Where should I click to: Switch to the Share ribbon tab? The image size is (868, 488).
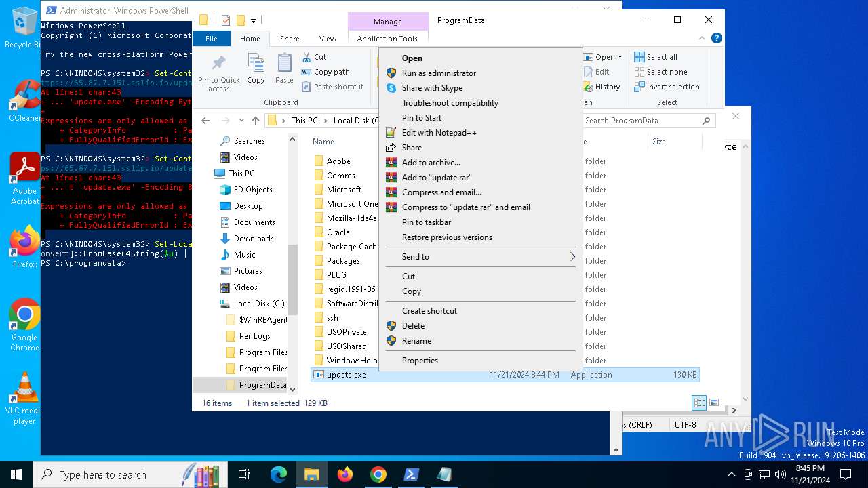pos(290,39)
